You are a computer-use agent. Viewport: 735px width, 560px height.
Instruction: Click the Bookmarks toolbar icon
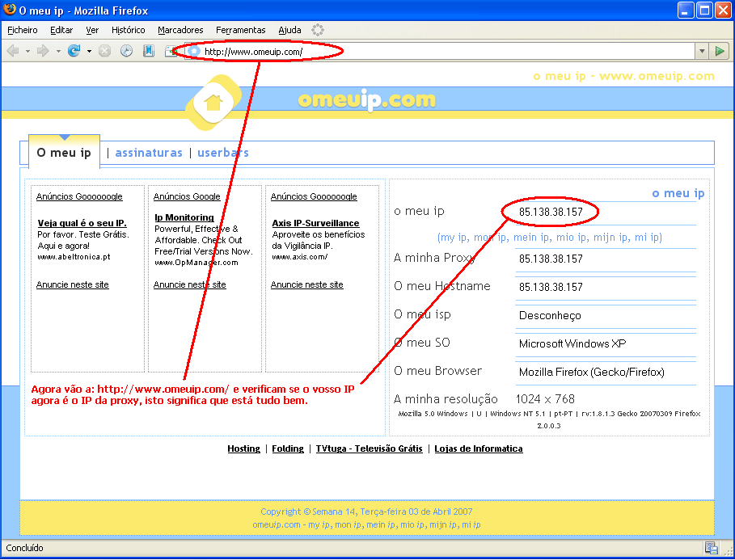[149, 51]
